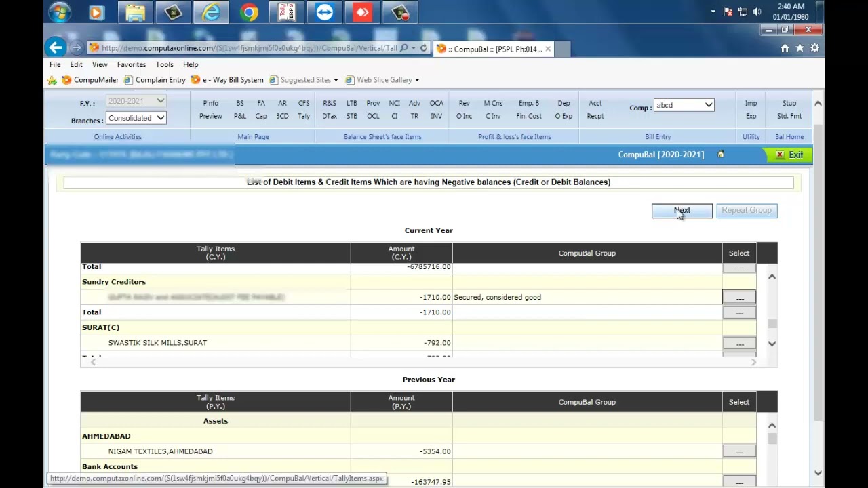
Task: Click the browser address bar URL
Action: (249, 48)
